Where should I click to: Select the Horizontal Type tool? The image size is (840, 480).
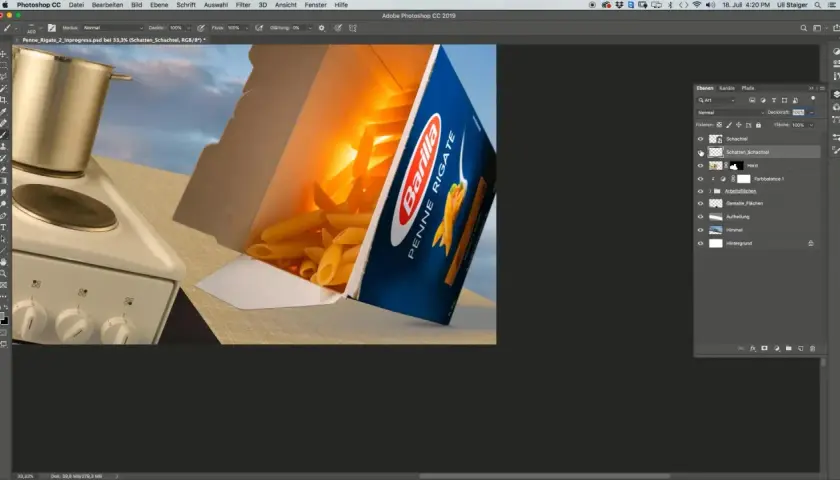4,228
